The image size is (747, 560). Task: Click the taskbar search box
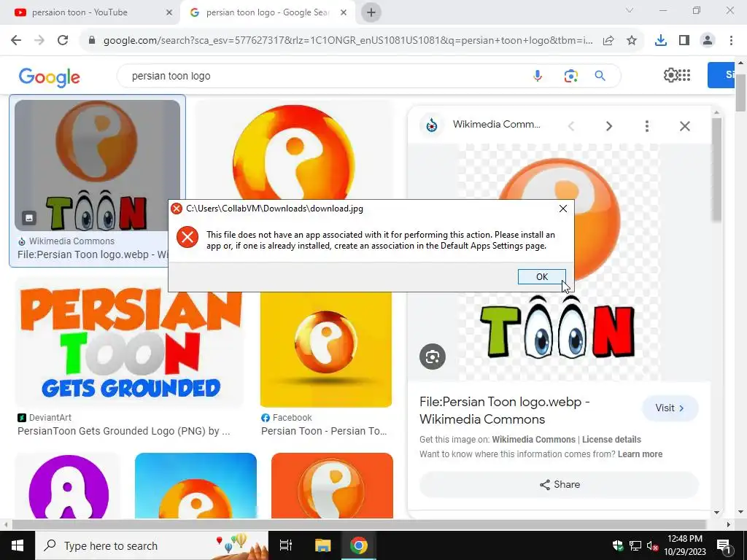[152, 545]
